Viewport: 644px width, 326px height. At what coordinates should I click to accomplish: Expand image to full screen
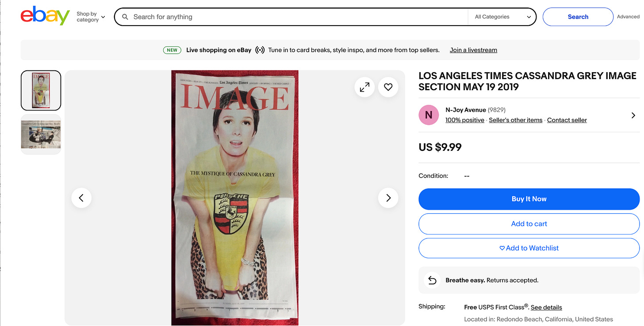coord(364,87)
